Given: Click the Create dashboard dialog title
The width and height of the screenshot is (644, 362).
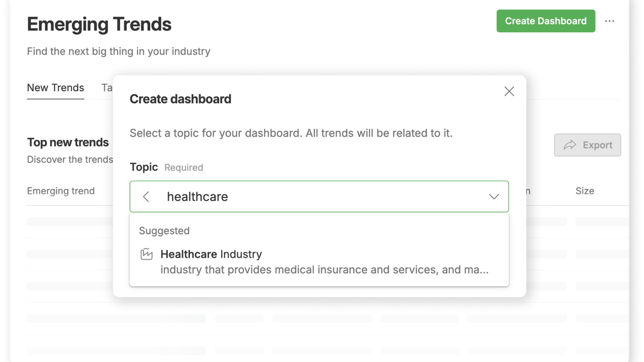Looking at the screenshot, I should (180, 99).
